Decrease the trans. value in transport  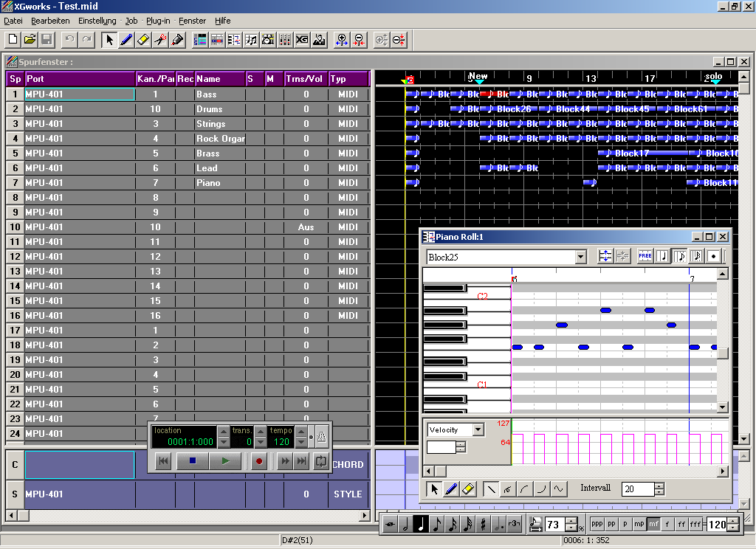click(261, 441)
